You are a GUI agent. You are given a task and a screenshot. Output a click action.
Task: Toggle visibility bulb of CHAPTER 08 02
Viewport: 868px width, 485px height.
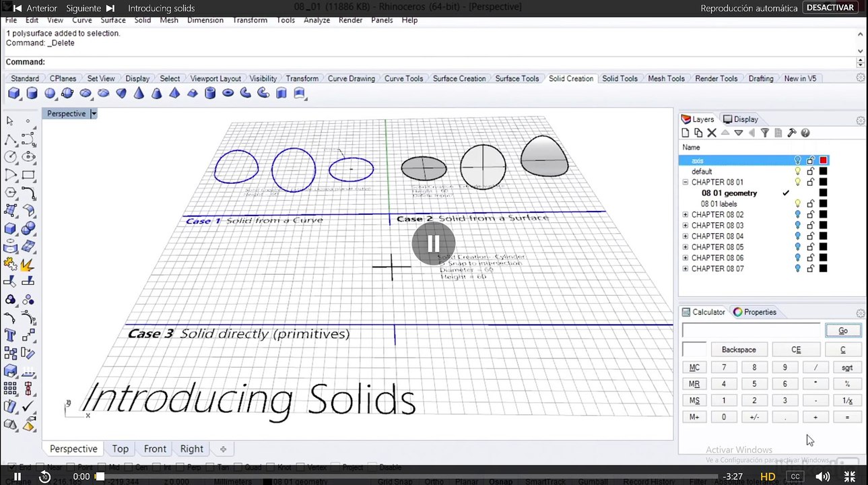798,215
